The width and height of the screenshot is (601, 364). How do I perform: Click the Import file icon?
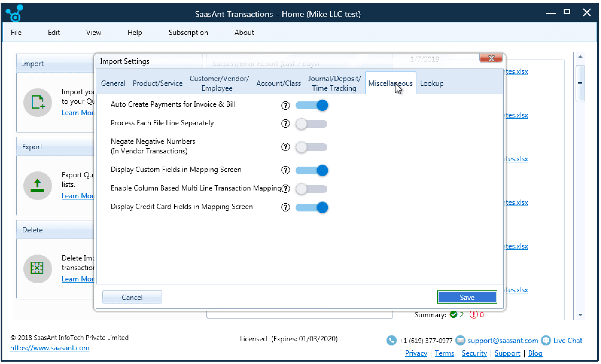(x=38, y=102)
